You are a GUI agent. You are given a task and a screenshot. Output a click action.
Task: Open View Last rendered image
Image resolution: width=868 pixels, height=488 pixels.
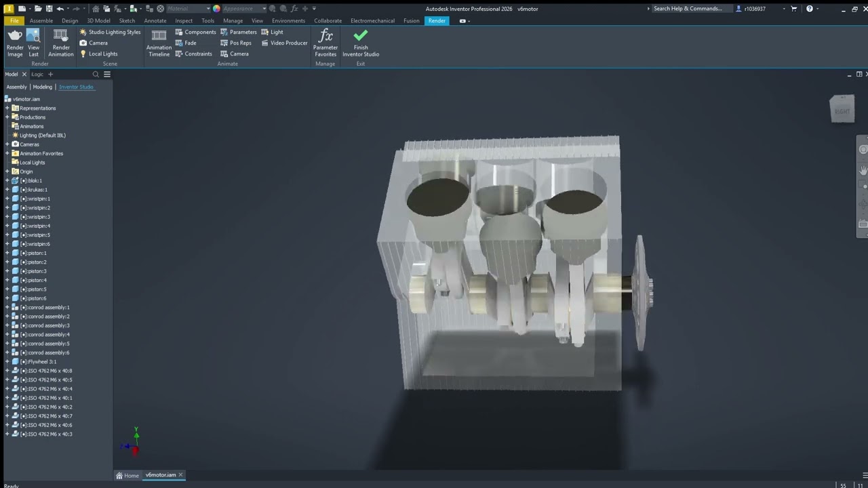[x=33, y=42]
